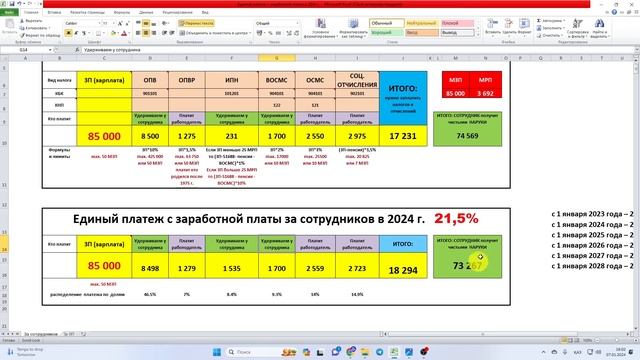Open the Fill (Заполнить) dropdown
This screenshot has height=360, width=640.
pos(564,28)
